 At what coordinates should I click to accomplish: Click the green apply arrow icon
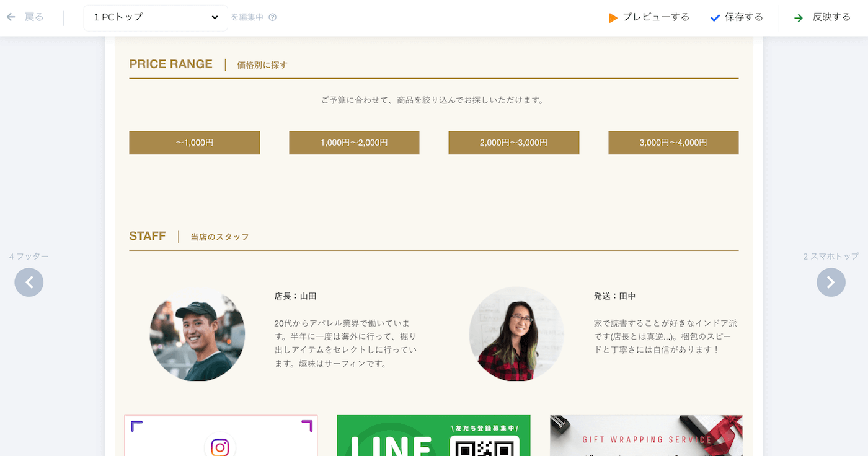[x=799, y=18]
